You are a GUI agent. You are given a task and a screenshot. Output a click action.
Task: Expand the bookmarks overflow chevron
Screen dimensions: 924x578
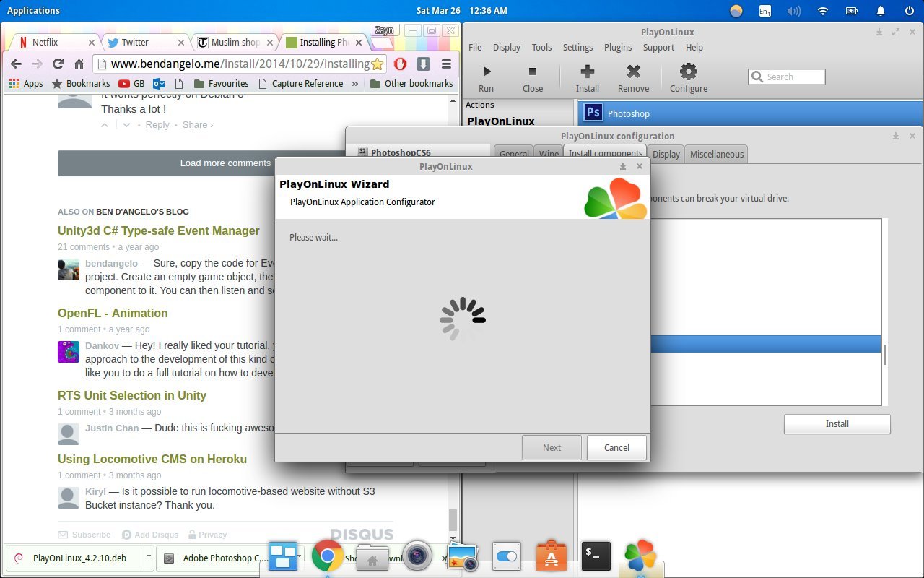pyautogui.click(x=355, y=84)
